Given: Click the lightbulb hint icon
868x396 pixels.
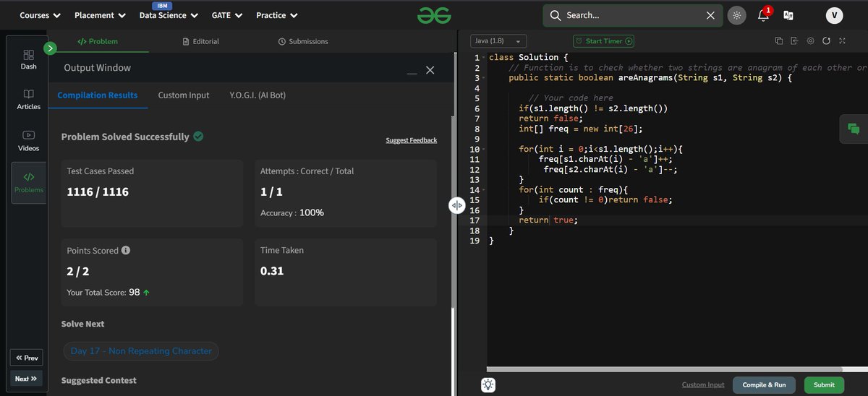Looking at the screenshot, I should click(x=488, y=385).
